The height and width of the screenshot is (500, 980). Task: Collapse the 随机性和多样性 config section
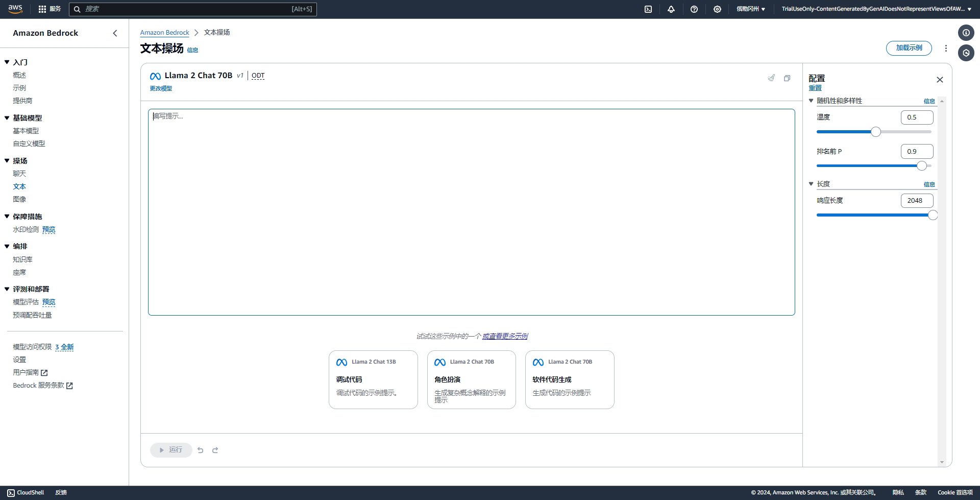[x=811, y=101]
